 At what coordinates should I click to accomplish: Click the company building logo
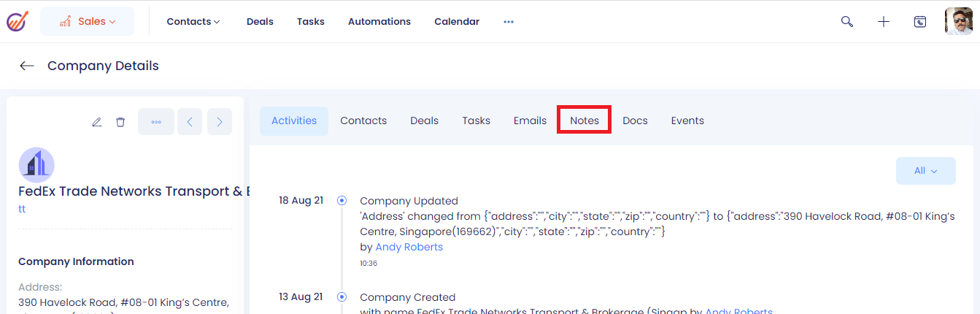(x=36, y=165)
